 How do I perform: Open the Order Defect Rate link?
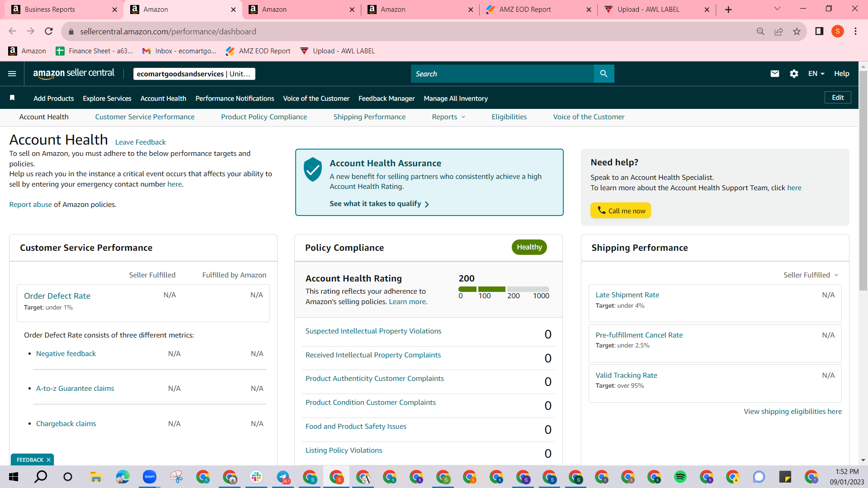pyautogui.click(x=57, y=296)
